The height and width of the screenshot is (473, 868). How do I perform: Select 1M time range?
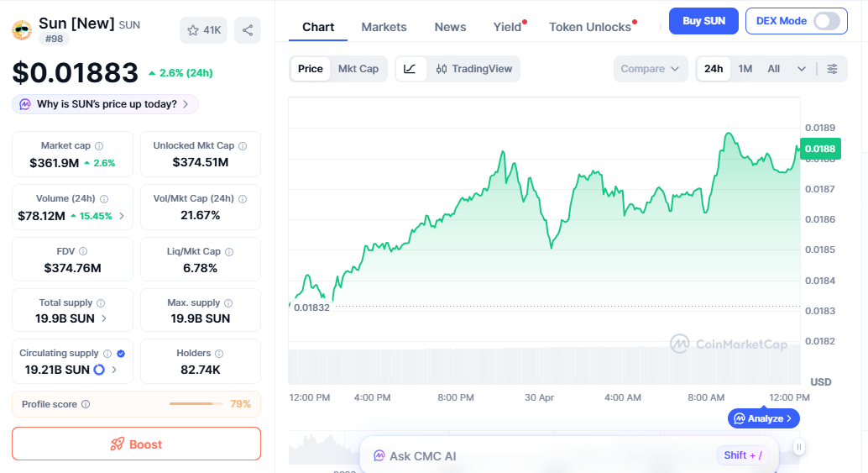tap(745, 69)
